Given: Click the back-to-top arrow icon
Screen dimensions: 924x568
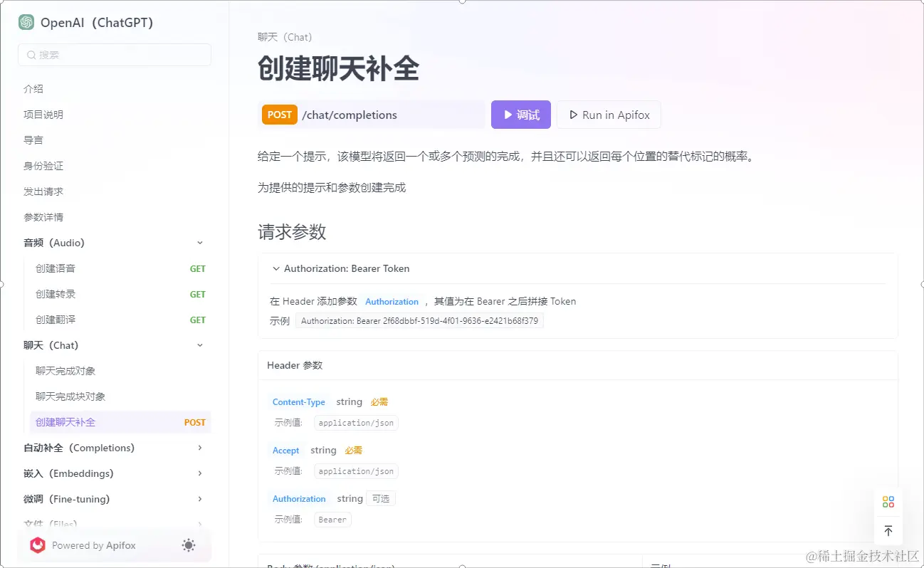Looking at the screenshot, I should (x=888, y=531).
